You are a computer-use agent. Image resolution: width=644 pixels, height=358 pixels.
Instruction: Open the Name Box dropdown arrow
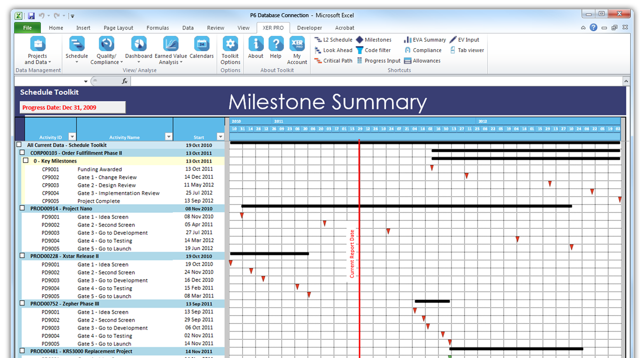(86, 82)
